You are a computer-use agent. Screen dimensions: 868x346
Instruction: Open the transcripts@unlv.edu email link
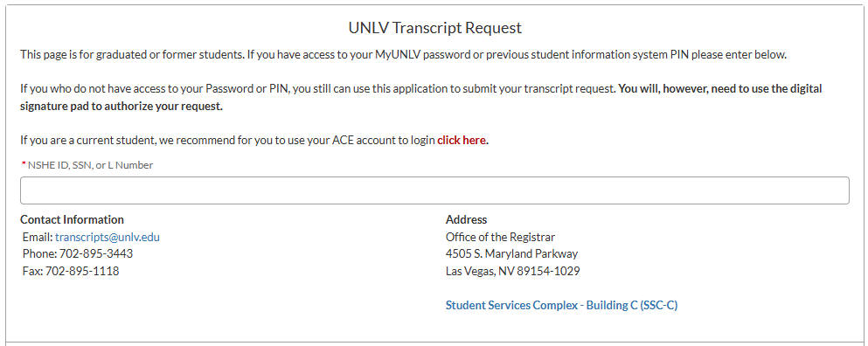108,237
